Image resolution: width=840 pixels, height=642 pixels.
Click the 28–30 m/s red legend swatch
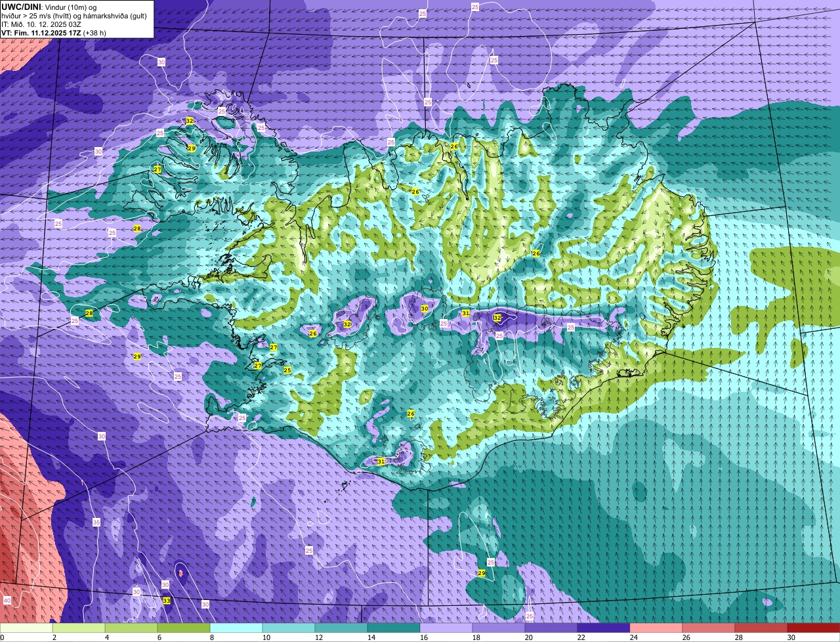761,628
